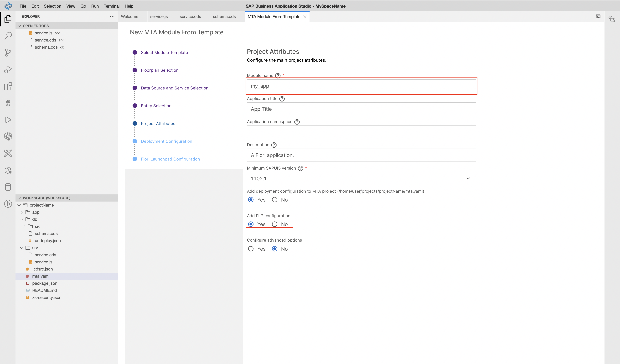The image size is (620, 364).
Task: Click the help icon next to Module name
Action: click(x=278, y=76)
